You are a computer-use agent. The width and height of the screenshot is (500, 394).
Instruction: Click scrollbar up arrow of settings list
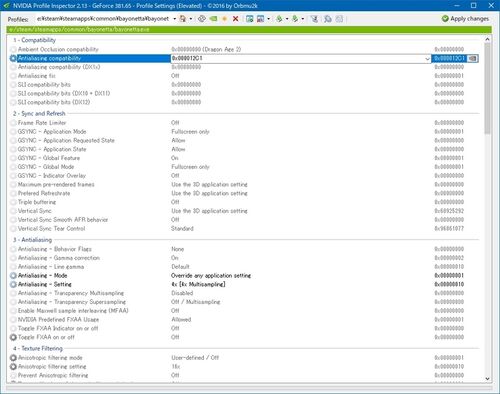487,39
